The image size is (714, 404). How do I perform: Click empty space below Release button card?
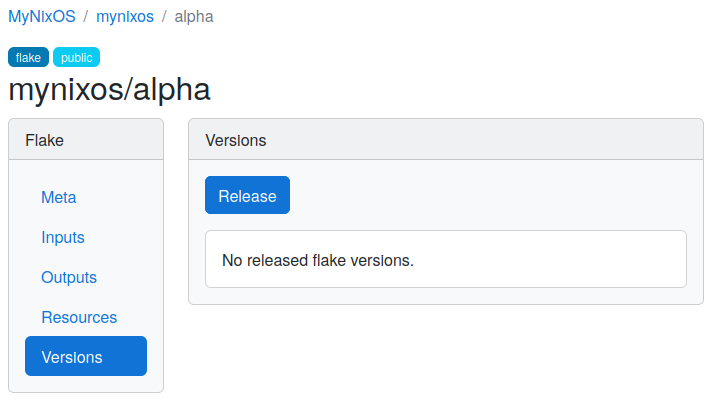pos(446,351)
